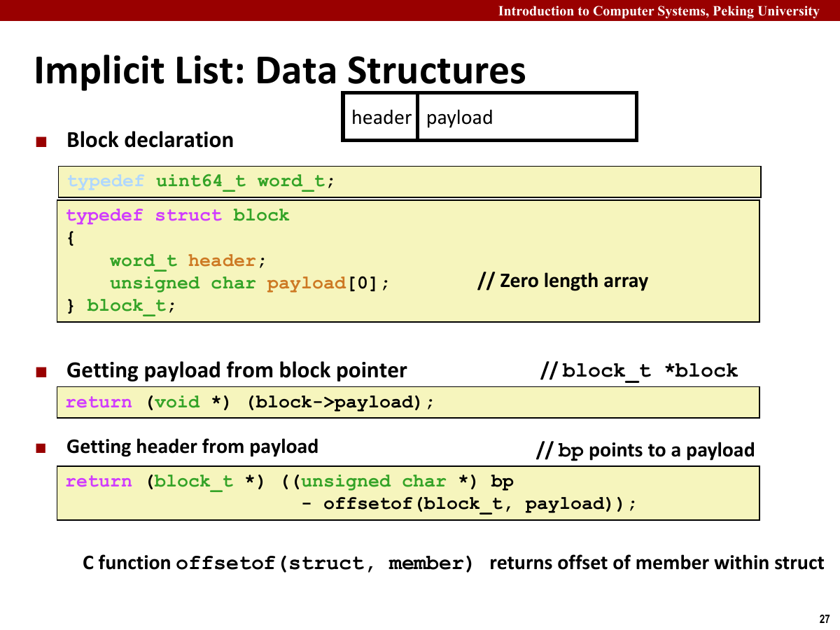Click the opening brace line of struct block

click(70, 238)
